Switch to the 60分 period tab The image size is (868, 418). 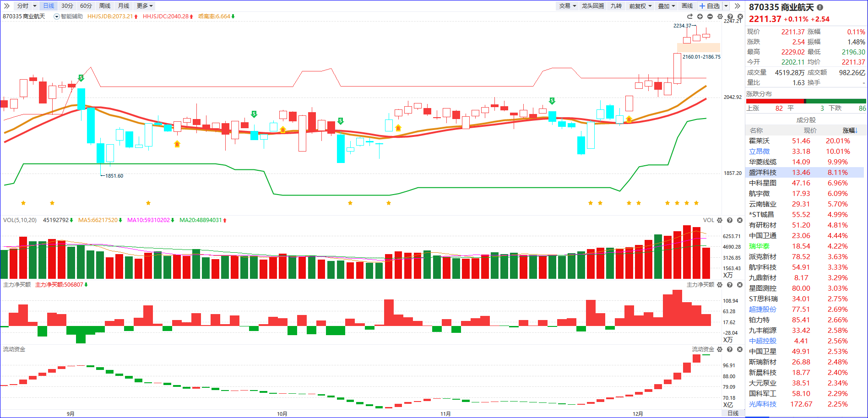click(86, 6)
